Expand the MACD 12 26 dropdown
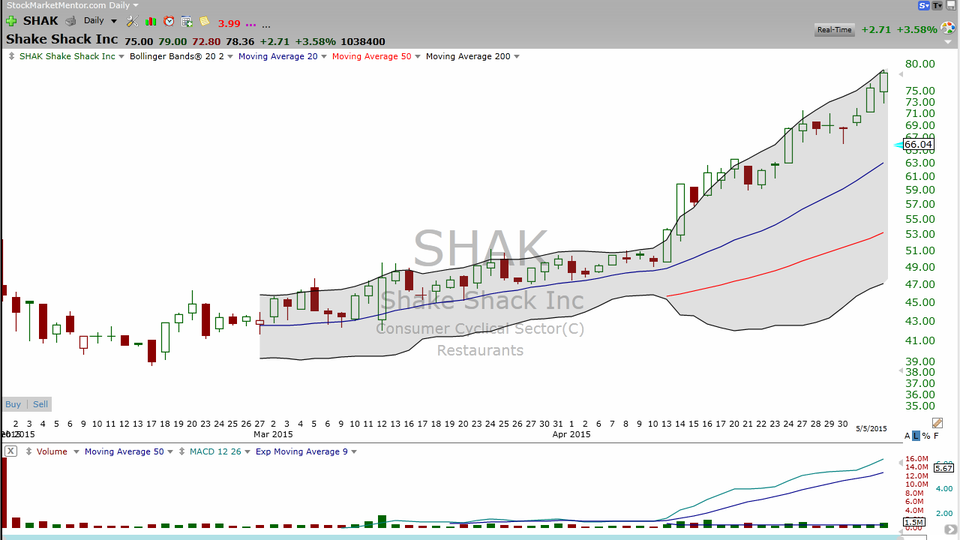 (x=247, y=452)
